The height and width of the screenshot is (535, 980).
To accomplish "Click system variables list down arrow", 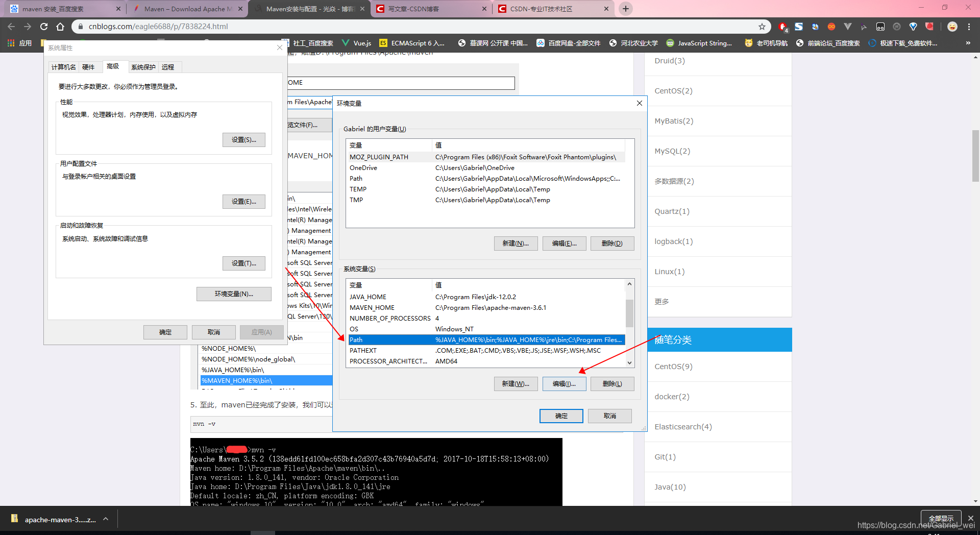I will click(x=630, y=362).
